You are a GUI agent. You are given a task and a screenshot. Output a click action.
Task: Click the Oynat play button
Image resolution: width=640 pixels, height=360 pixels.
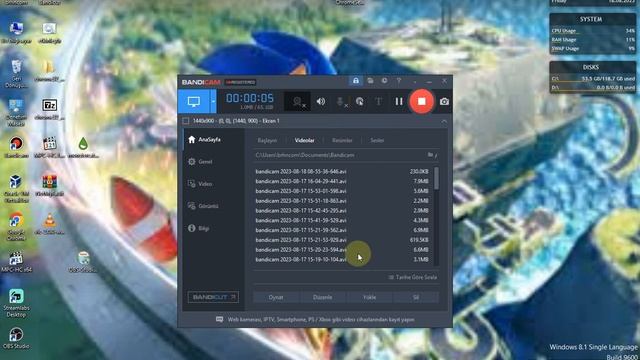click(x=276, y=297)
